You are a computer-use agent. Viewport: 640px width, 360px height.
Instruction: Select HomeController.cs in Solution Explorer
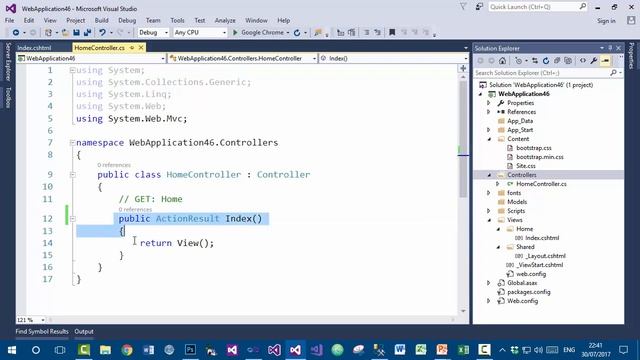click(x=541, y=184)
